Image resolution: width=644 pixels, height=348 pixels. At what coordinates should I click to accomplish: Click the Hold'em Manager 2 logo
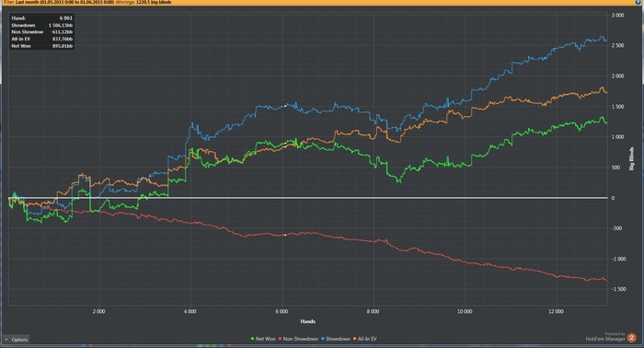pyautogui.click(x=632, y=338)
